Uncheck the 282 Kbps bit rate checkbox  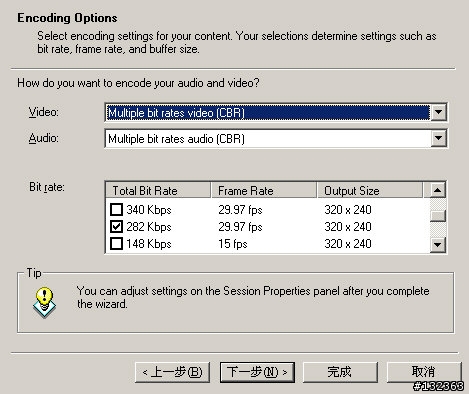(116, 227)
